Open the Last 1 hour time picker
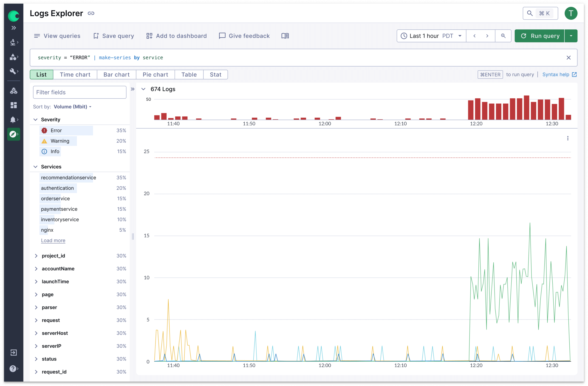The image size is (588, 386). 431,36
